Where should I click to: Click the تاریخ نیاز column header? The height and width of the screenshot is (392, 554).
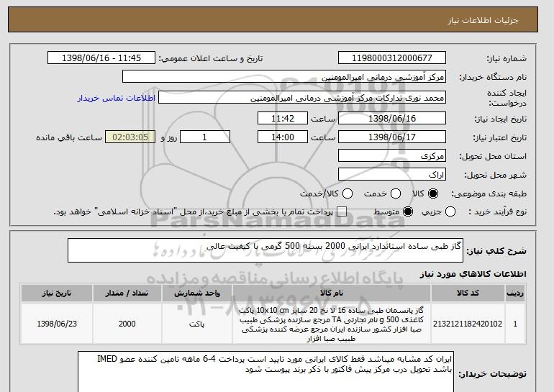point(57,293)
